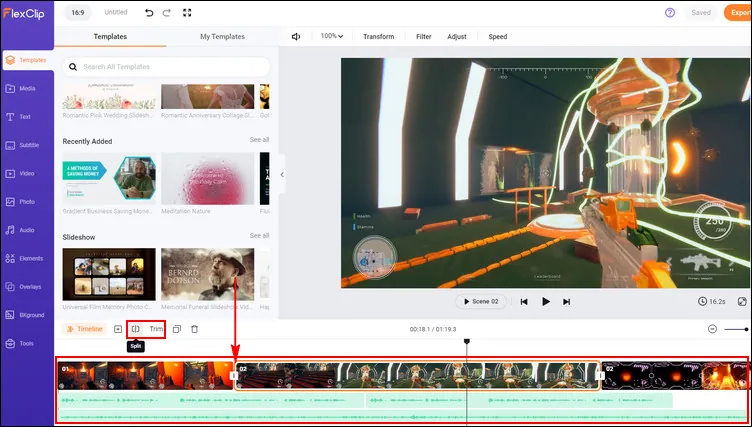
Task: Open the Transform option
Action: pyautogui.click(x=378, y=36)
